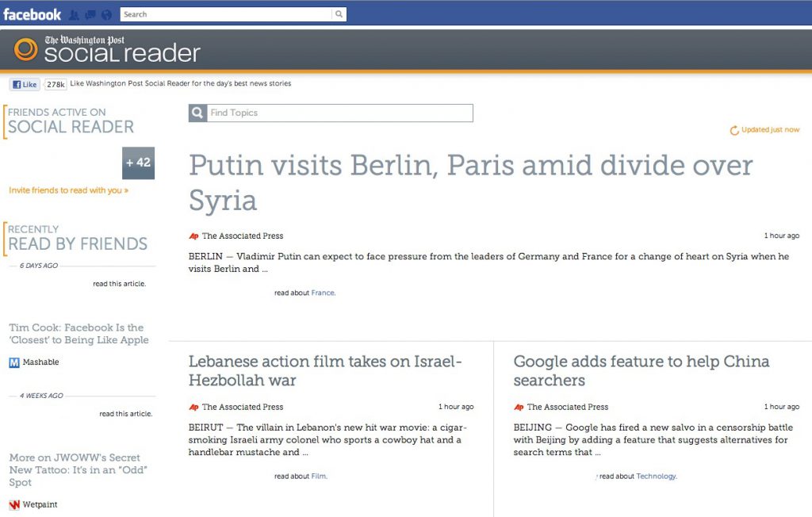Image resolution: width=812 pixels, height=517 pixels.
Task: Click the AP icon under the Lebanese film headline
Action: click(193, 407)
